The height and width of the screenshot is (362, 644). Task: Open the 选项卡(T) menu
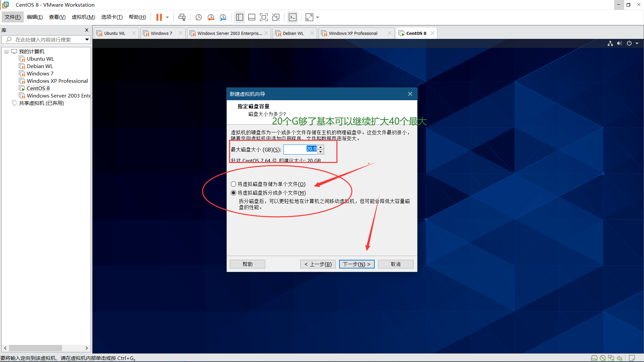point(112,17)
